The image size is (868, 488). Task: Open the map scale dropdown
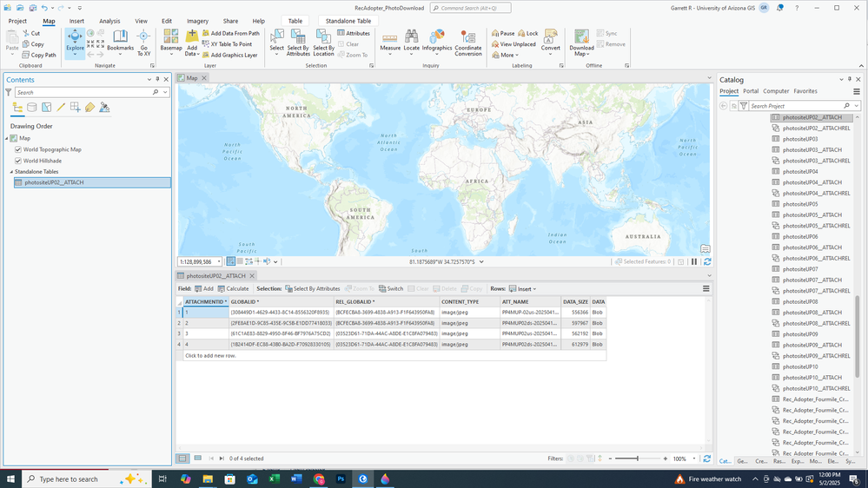pyautogui.click(x=219, y=261)
